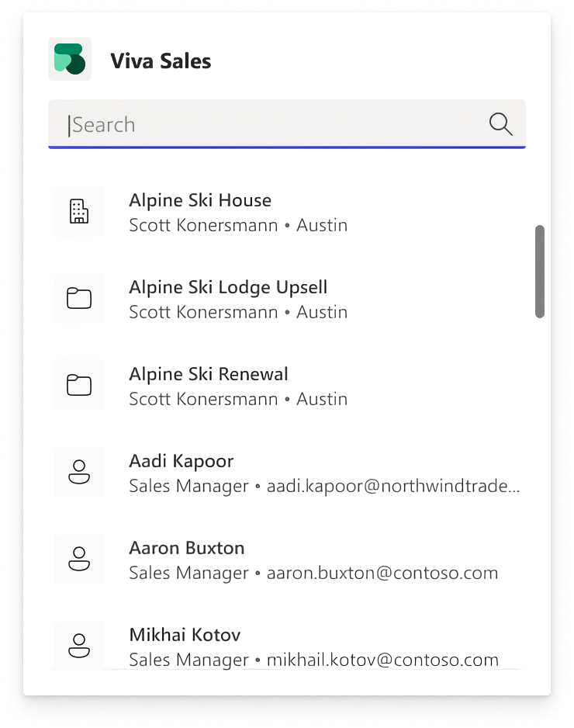Click the magnifying glass search icon
This screenshot has width=574, height=728.
pos(500,124)
